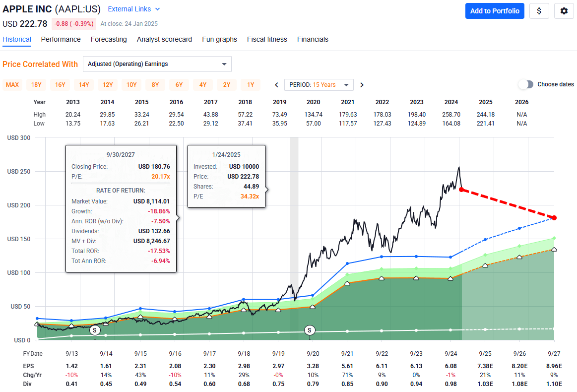
Task: Select the MAX period button
Action: tap(12, 84)
